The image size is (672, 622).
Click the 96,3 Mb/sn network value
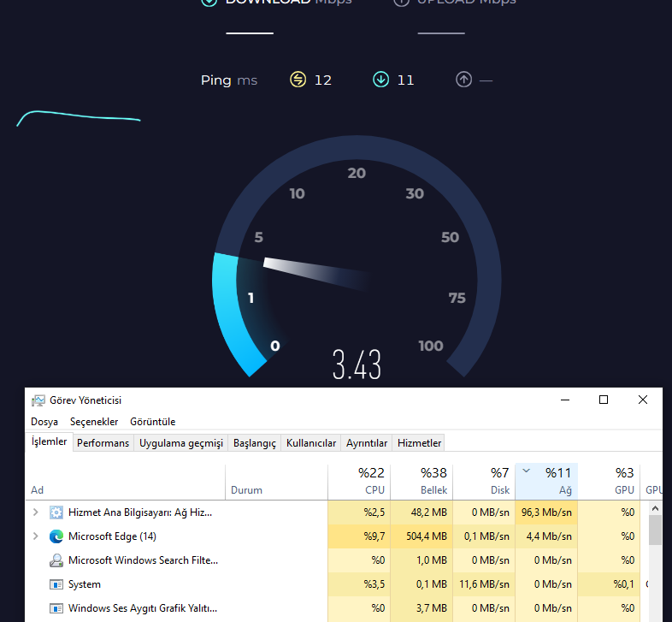(546, 512)
